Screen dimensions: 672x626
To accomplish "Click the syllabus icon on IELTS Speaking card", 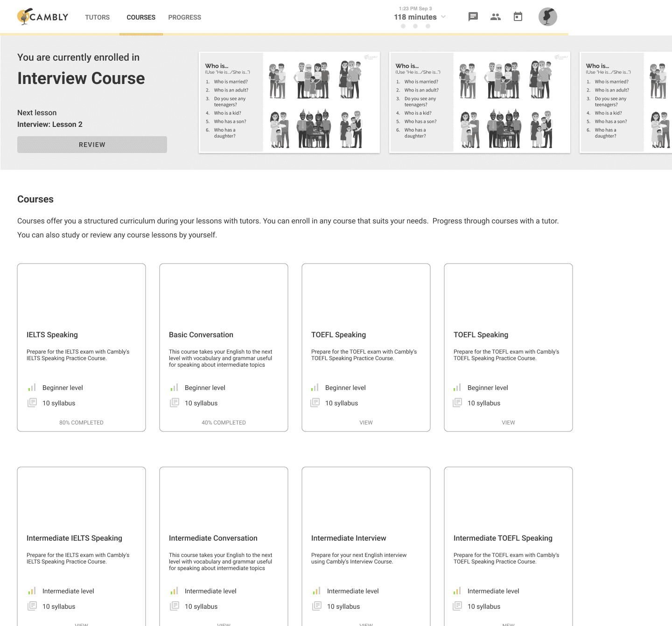I will point(32,403).
